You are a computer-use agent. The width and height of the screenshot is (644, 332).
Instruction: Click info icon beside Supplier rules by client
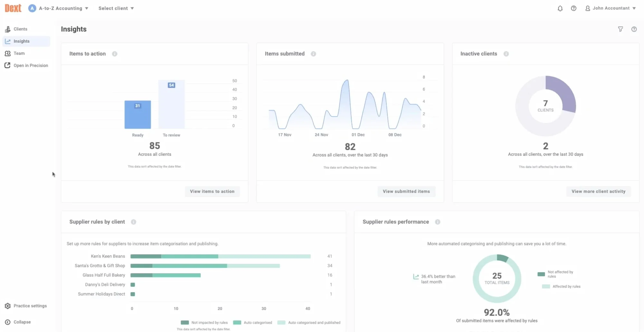pos(133,222)
